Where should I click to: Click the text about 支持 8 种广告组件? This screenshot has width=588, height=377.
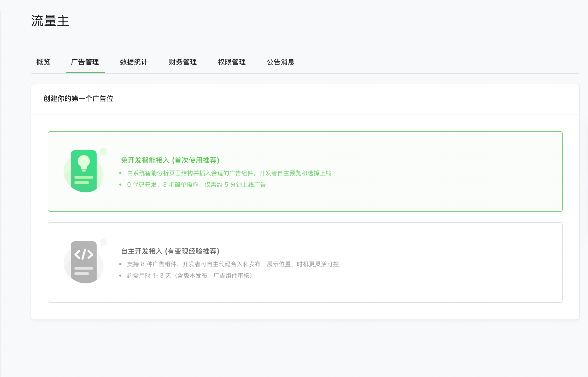(233, 264)
